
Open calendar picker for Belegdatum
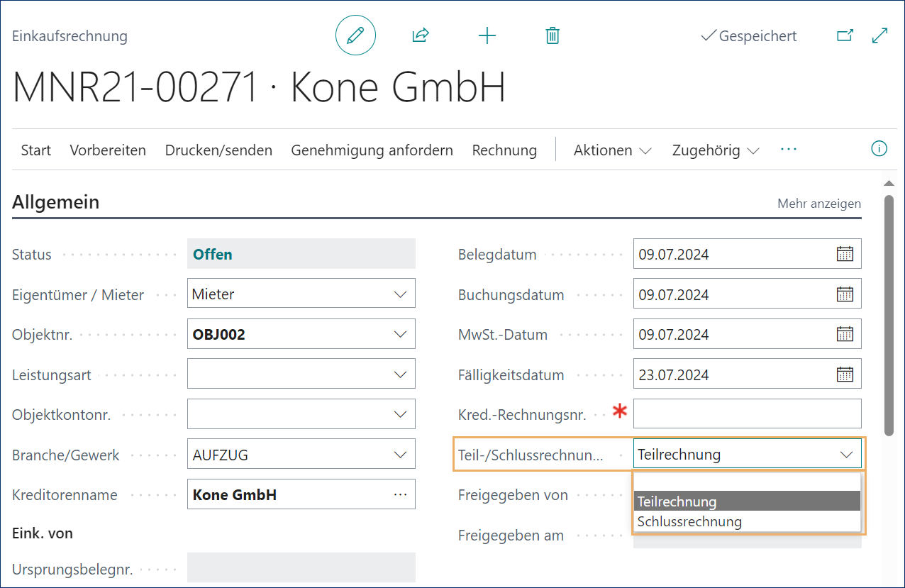845,253
